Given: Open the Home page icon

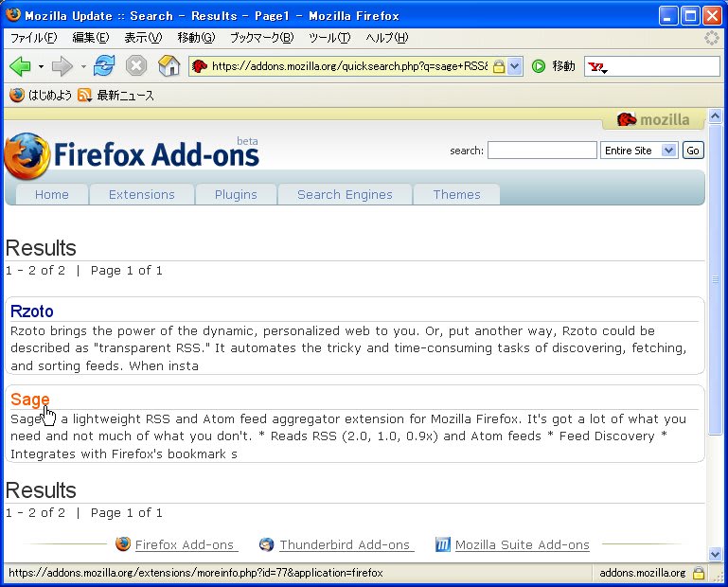Looking at the screenshot, I should [169, 65].
